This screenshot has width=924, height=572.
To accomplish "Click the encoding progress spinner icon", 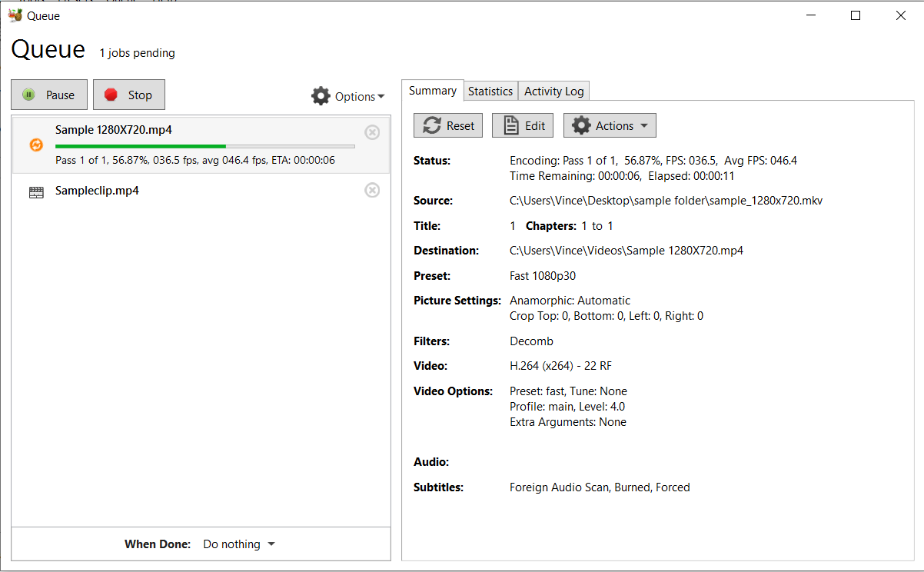I will [x=35, y=145].
